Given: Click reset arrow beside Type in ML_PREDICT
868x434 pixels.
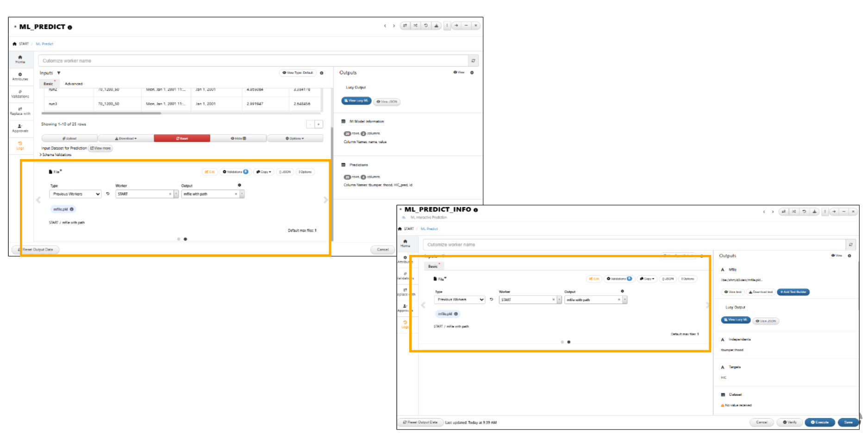Looking at the screenshot, I should point(108,194).
